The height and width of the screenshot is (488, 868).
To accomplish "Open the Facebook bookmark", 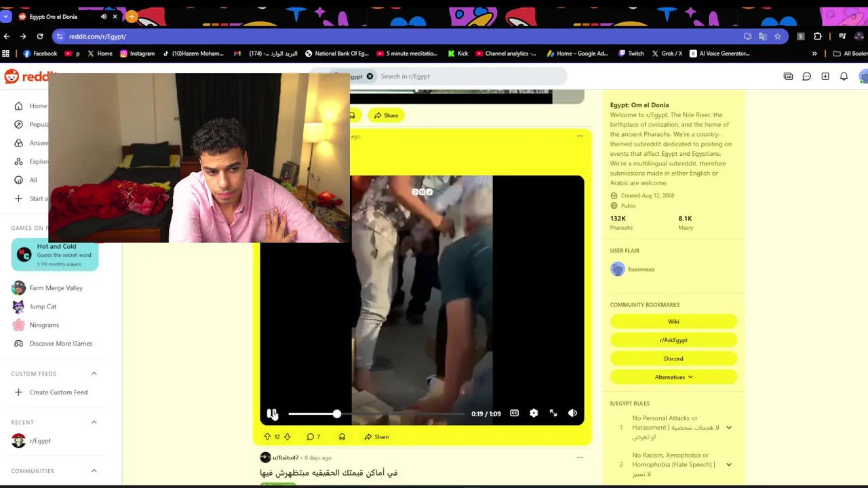I will 40,54.
